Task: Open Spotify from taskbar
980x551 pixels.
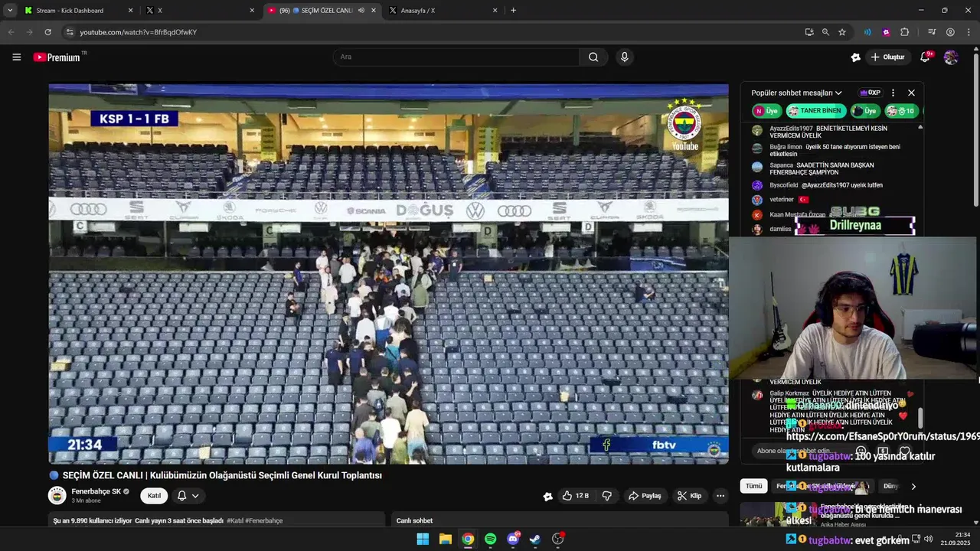Action: [490, 539]
